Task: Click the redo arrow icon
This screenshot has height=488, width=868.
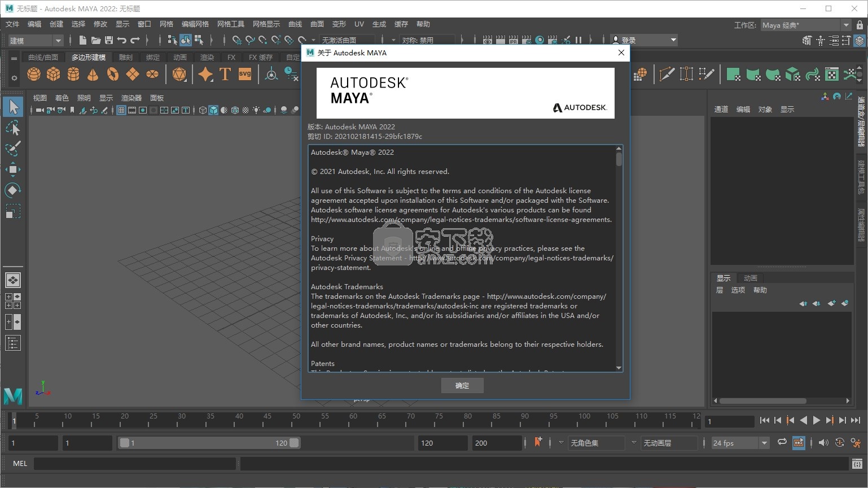Action: [135, 40]
